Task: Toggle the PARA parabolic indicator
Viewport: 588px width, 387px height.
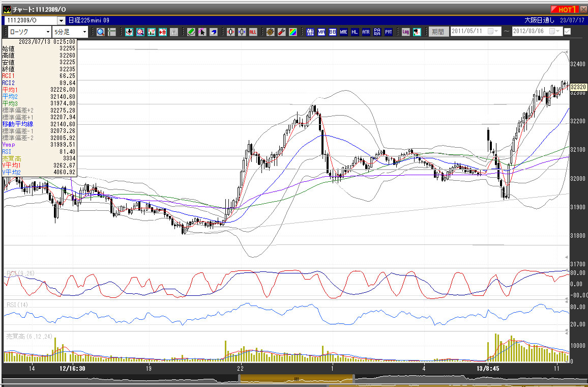Action: pos(377,32)
